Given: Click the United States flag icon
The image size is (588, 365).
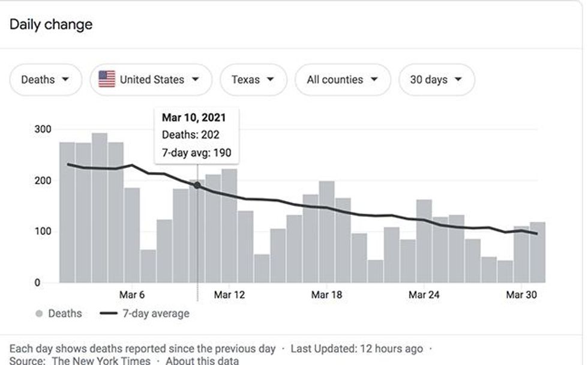Looking at the screenshot, I should point(107,79).
